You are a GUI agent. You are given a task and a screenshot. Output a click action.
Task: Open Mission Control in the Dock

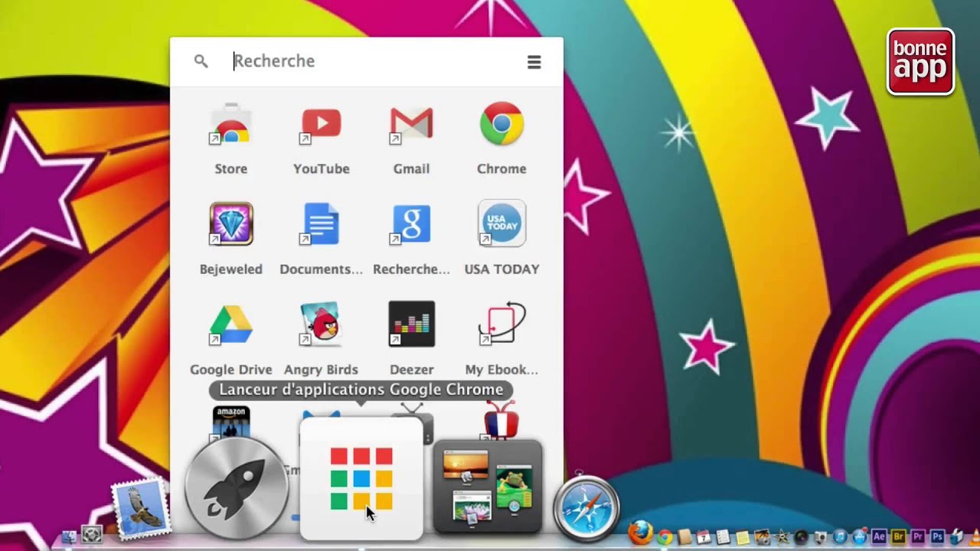488,487
